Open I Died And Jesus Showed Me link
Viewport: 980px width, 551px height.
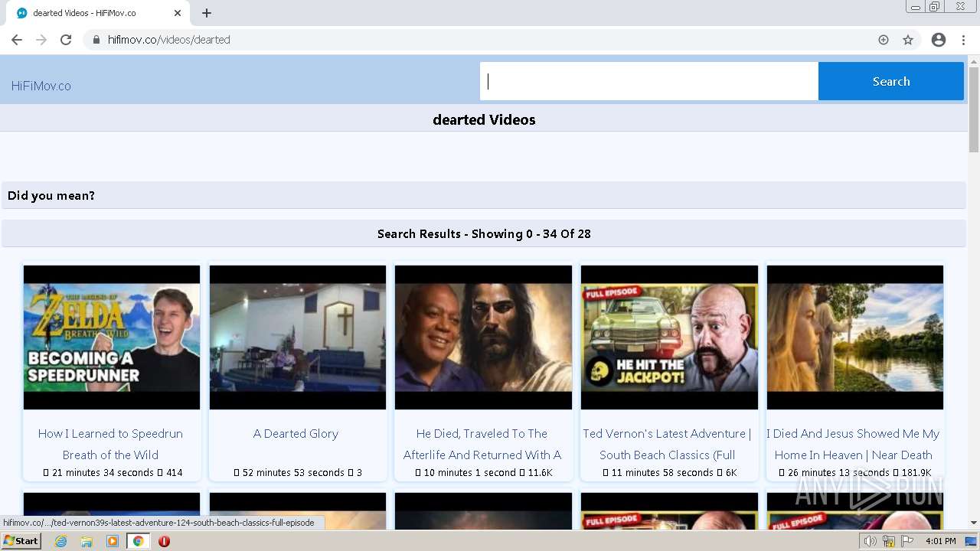pyautogui.click(x=853, y=444)
